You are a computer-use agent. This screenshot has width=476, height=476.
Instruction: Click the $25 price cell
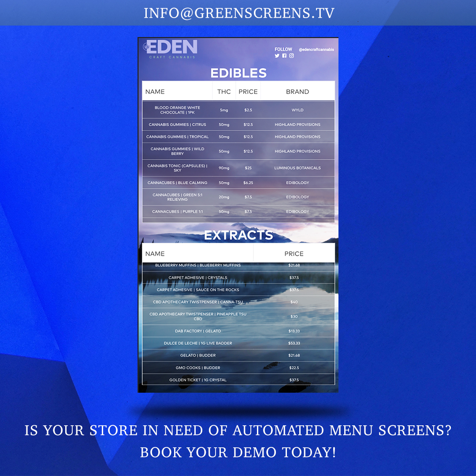pos(248,168)
